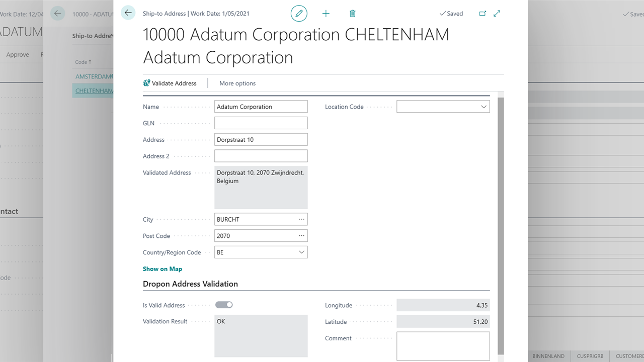Click the plus icon to create new address
This screenshot has height=362, width=644.
326,14
